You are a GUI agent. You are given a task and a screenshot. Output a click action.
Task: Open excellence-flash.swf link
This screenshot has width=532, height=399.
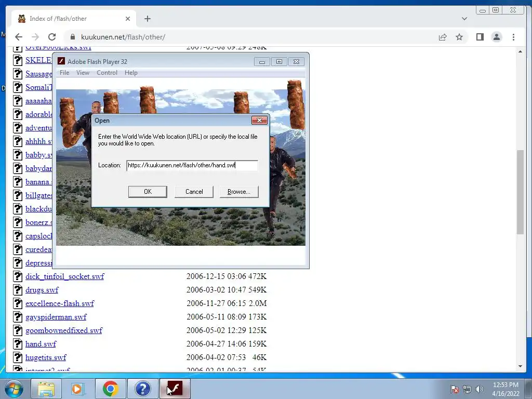[x=60, y=303]
